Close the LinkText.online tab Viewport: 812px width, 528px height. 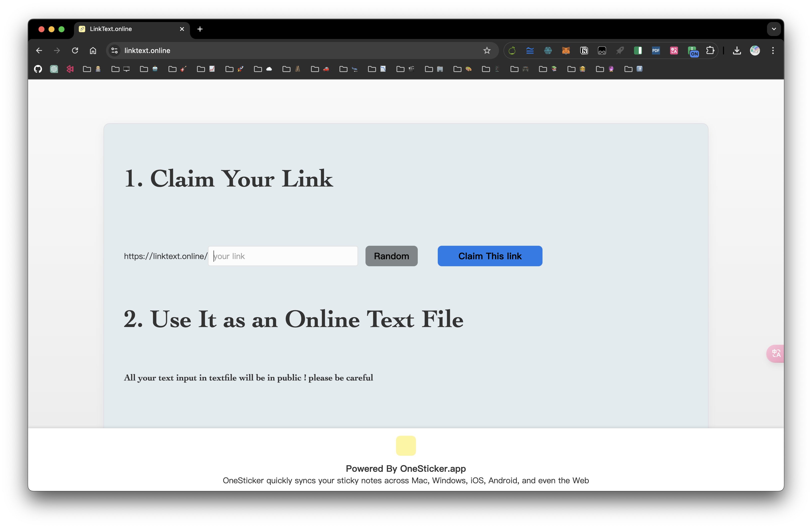[x=182, y=29]
